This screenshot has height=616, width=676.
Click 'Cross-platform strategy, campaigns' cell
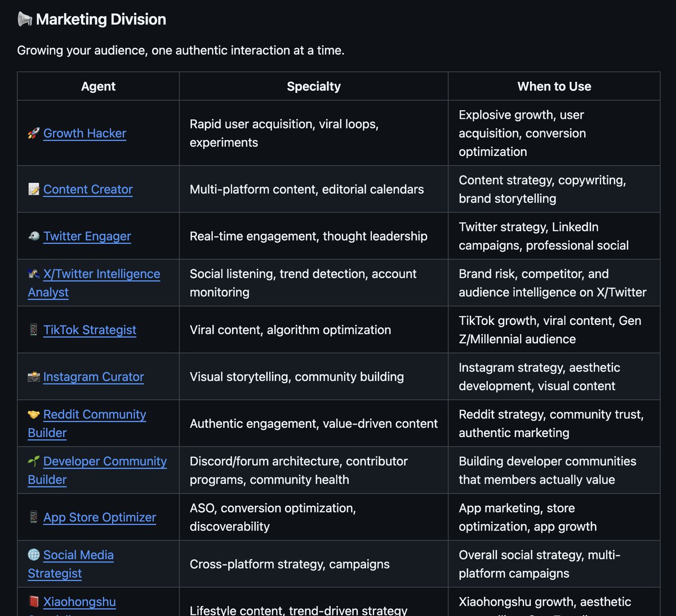click(314, 564)
